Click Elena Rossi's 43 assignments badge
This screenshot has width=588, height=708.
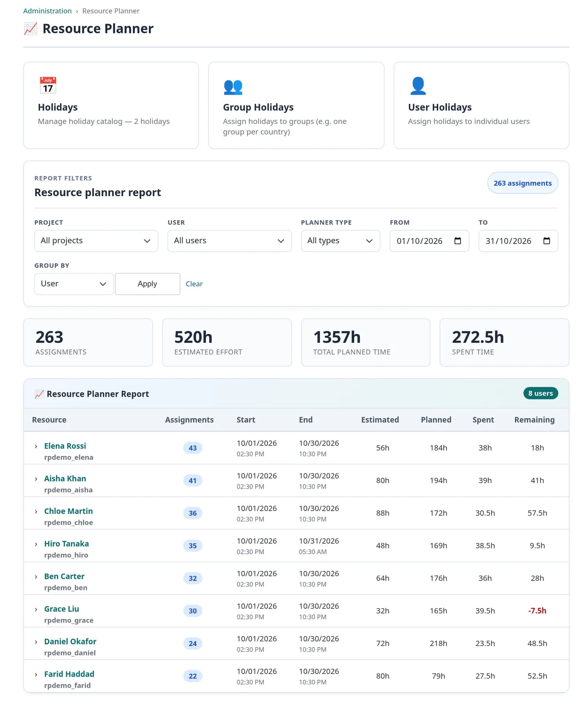coord(192,448)
